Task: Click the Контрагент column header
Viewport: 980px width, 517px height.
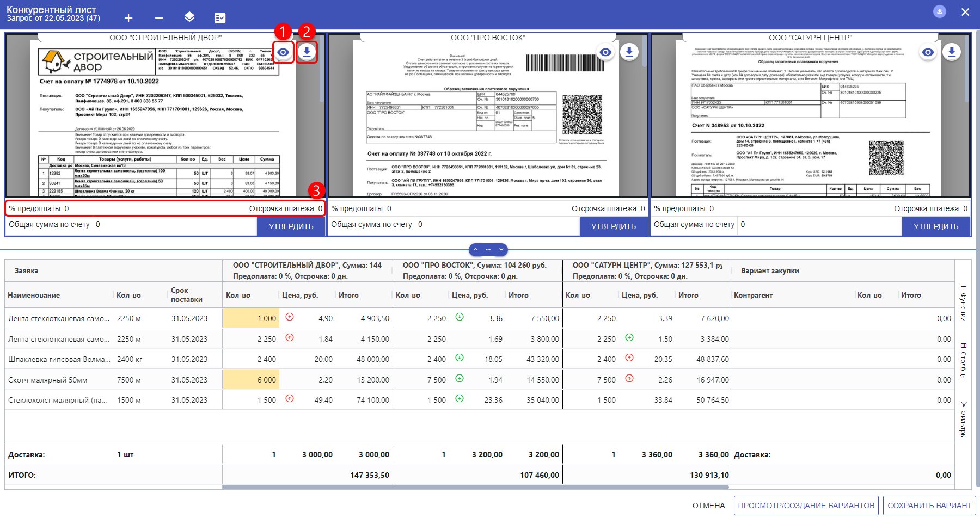Action: [x=753, y=295]
